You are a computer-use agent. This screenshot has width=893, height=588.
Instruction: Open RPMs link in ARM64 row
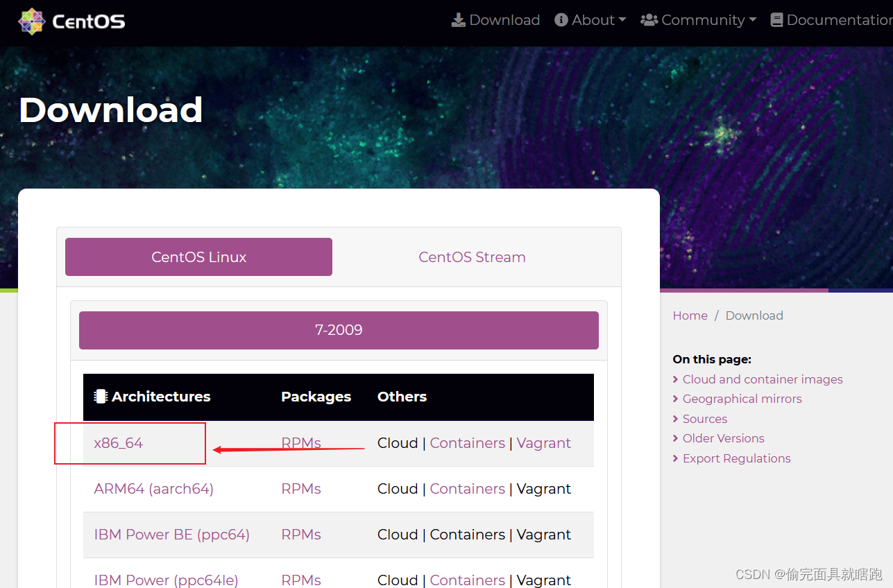(x=301, y=489)
